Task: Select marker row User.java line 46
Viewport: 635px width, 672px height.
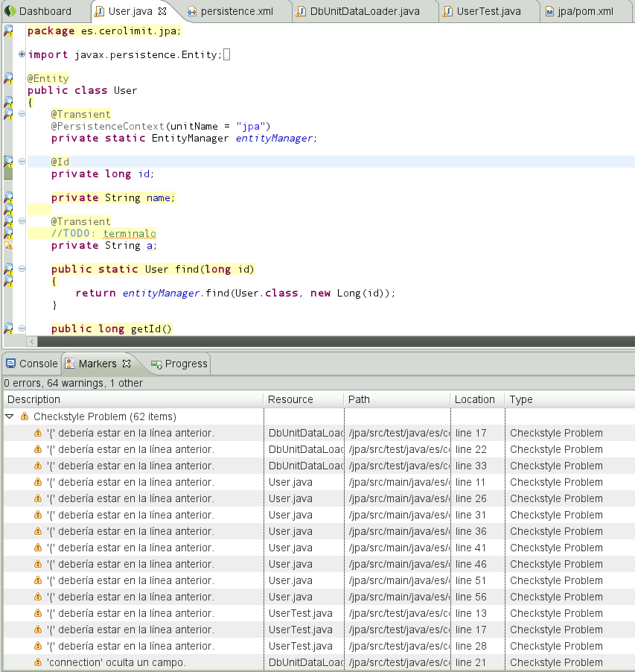Action: click(x=319, y=564)
